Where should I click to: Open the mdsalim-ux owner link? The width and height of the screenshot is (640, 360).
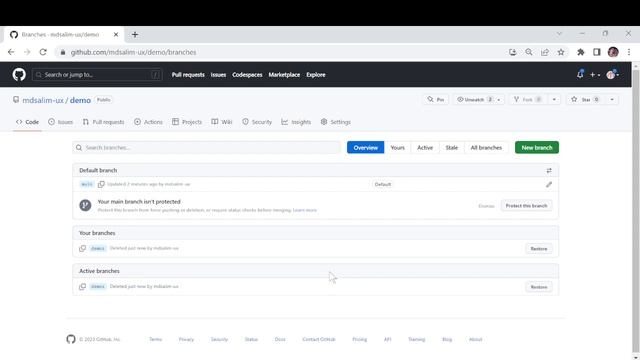pyautogui.click(x=43, y=100)
